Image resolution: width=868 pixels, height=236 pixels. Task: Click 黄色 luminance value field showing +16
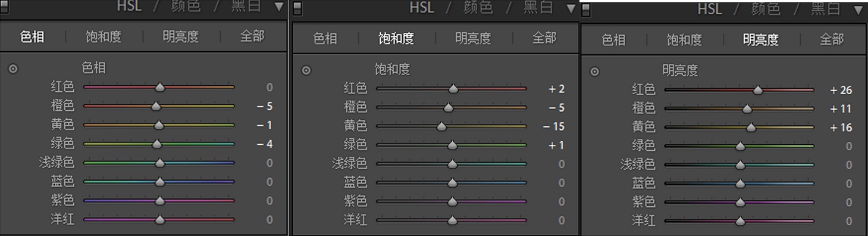[841, 128]
